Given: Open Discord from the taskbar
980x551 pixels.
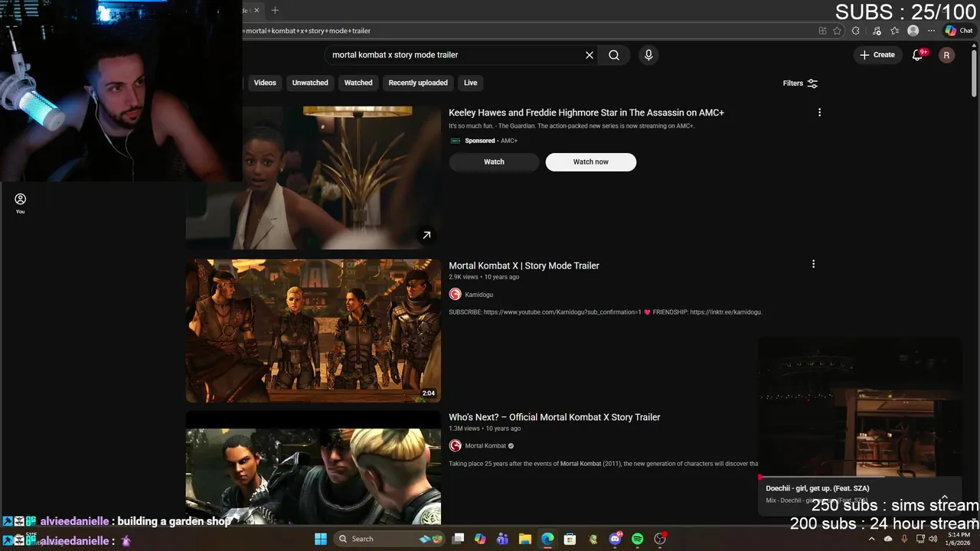Looking at the screenshot, I should point(615,539).
